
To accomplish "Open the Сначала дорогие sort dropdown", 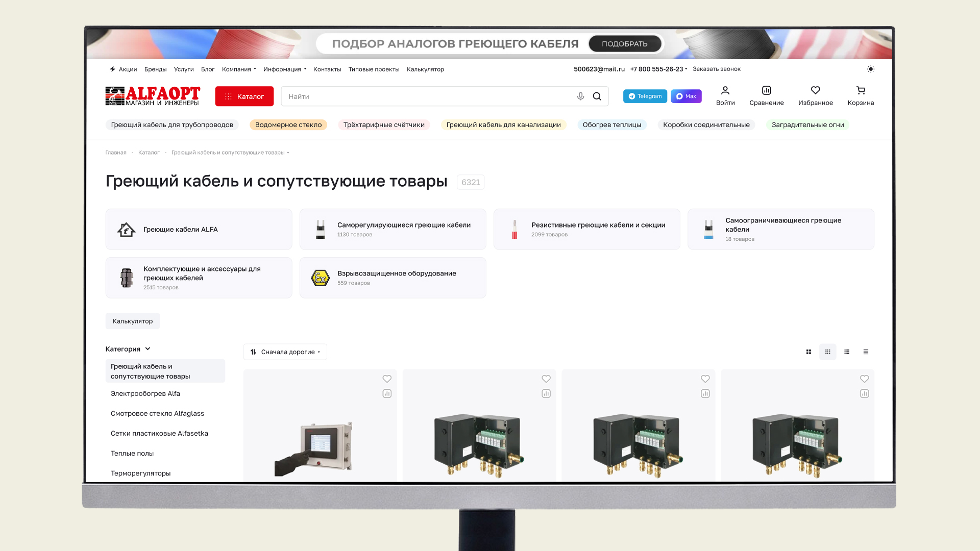I will (285, 352).
